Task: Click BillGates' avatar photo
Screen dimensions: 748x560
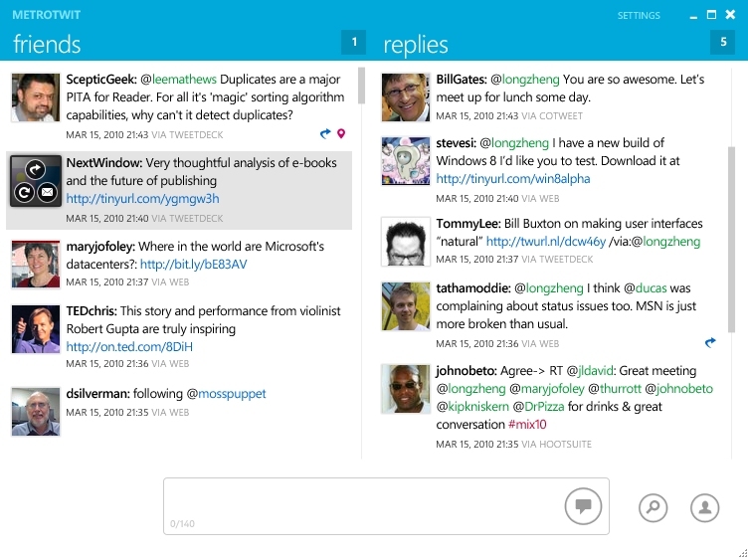Action: pos(406,97)
